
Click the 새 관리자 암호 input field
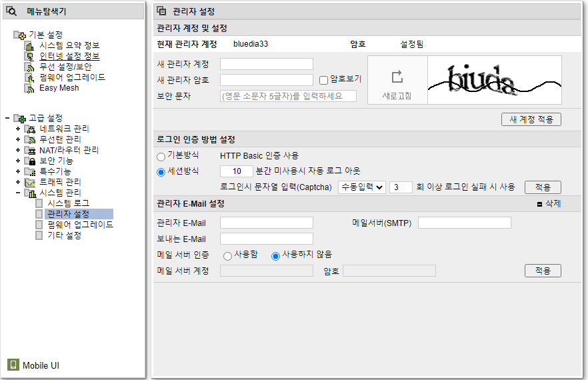267,80
